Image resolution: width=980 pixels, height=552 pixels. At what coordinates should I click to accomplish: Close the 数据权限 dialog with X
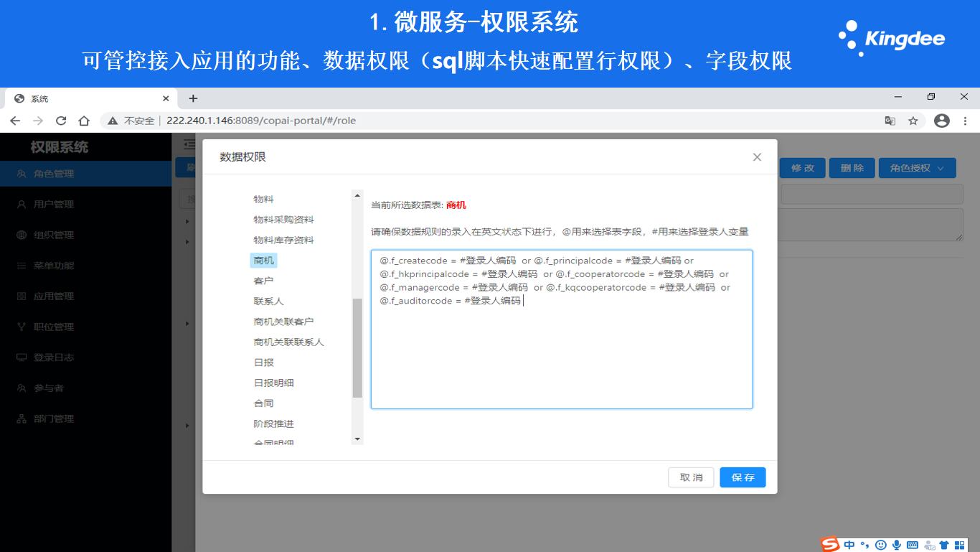pyautogui.click(x=757, y=157)
